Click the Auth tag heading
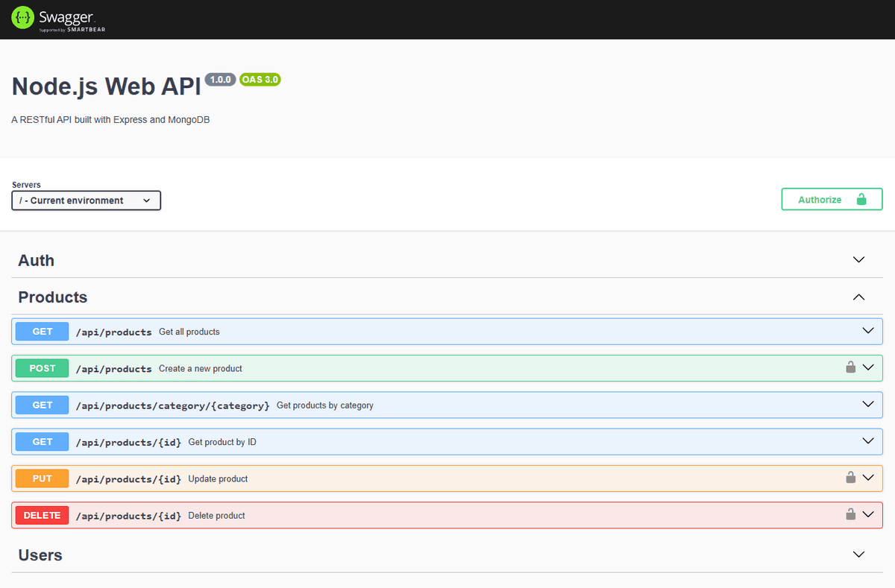This screenshot has height=588, width=895. click(x=37, y=260)
